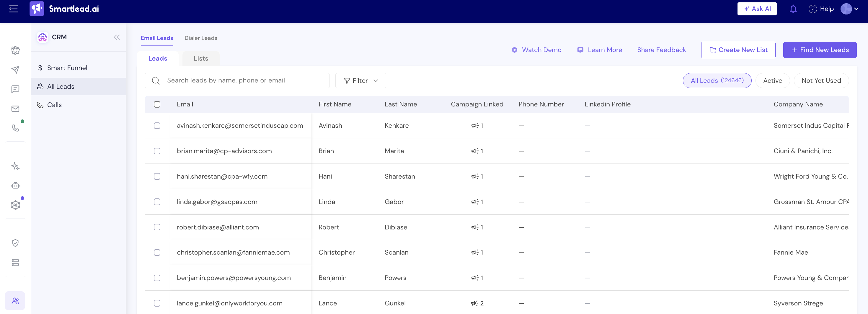The image size is (868, 314).
Task: Click the Find New Leads button
Action: [820, 50]
